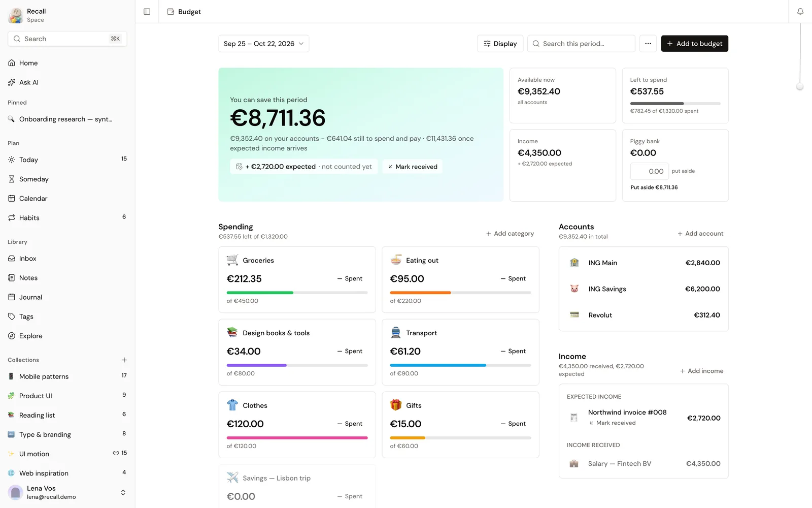Click the Groceries cart icon
812x508 pixels.
[x=232, y=260]
